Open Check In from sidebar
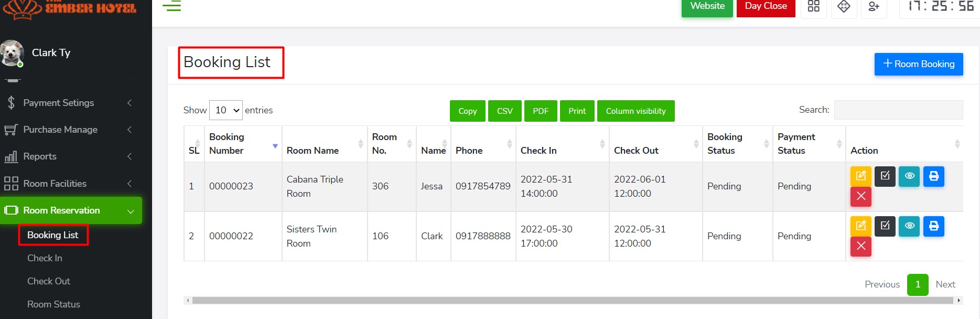Screen dimensions: 980x319 pyautogui.click(x=45, y=258)
